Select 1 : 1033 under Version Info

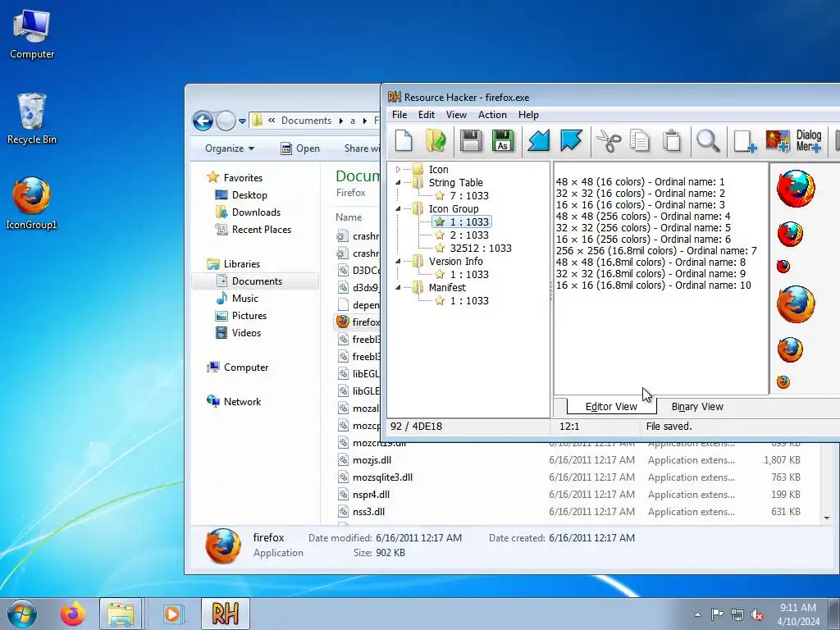pyautogui.click(x=468, y=274)
